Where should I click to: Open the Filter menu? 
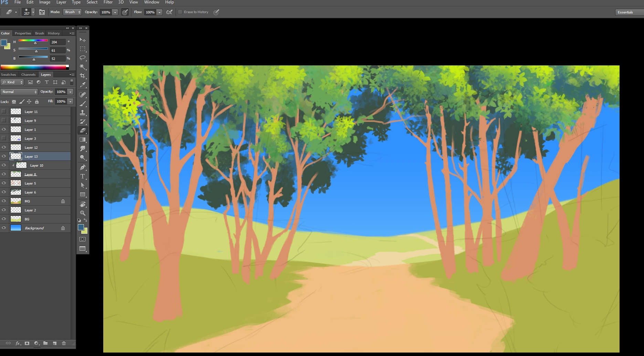(x=108, y=2)
